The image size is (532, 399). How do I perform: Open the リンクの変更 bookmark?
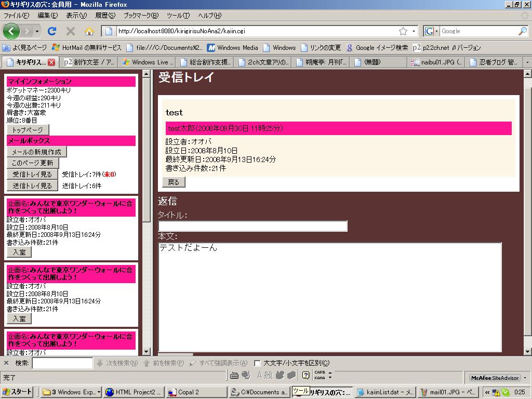coord(321,47)
